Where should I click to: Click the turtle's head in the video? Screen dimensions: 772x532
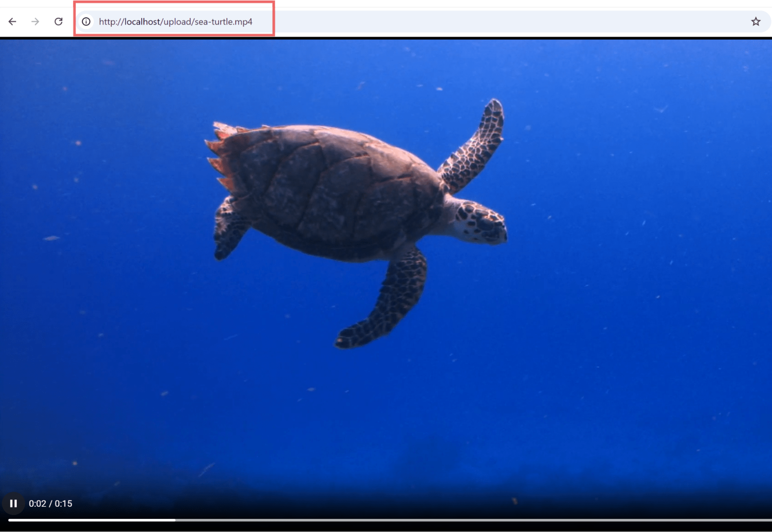click(481, 223)
